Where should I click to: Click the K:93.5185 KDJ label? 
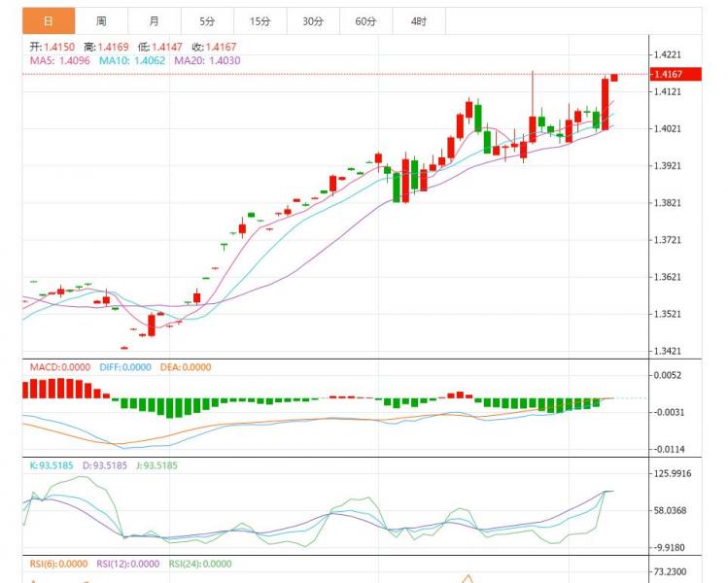(52, 465)
